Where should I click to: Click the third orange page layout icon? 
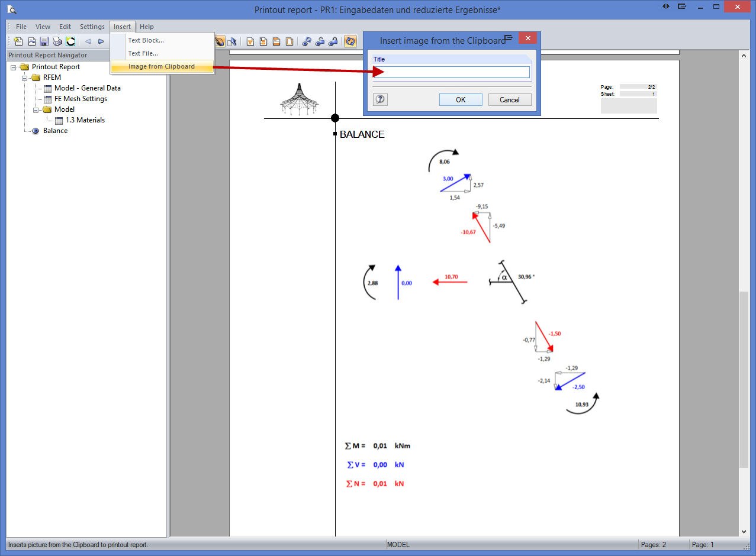[x=276, y=41]
